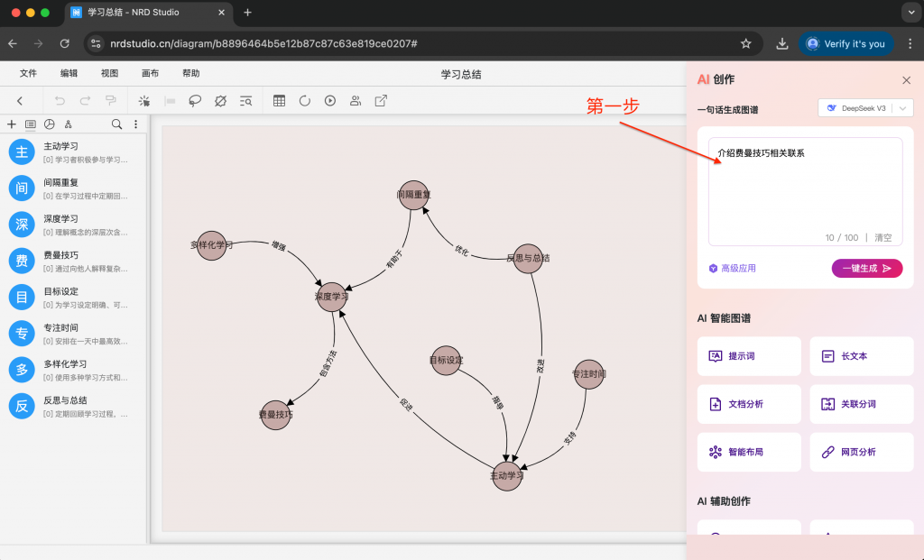Viewport: 924px width, 560px height.
Task: Add a new node with plus icon
Action: point(12,124)
